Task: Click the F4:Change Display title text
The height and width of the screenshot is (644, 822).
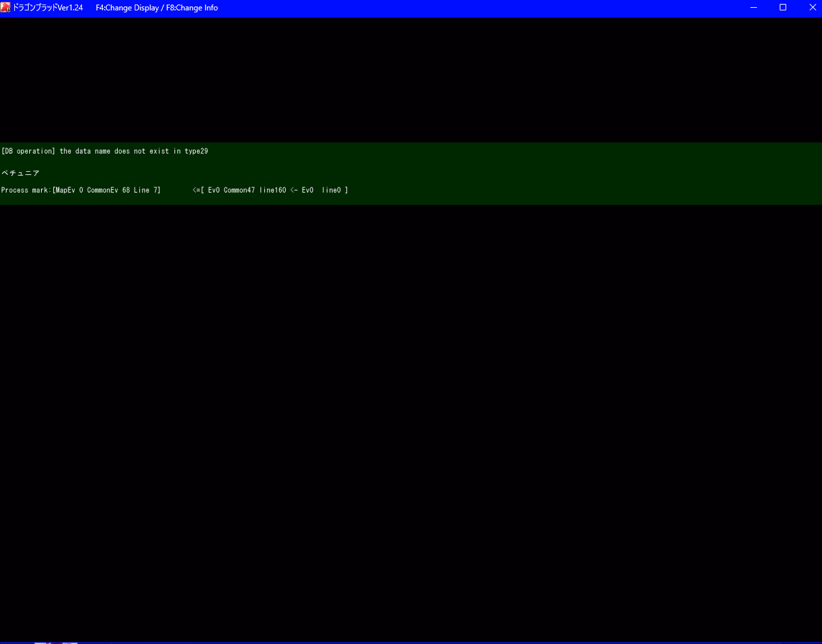Action: [x=127, y=8]
